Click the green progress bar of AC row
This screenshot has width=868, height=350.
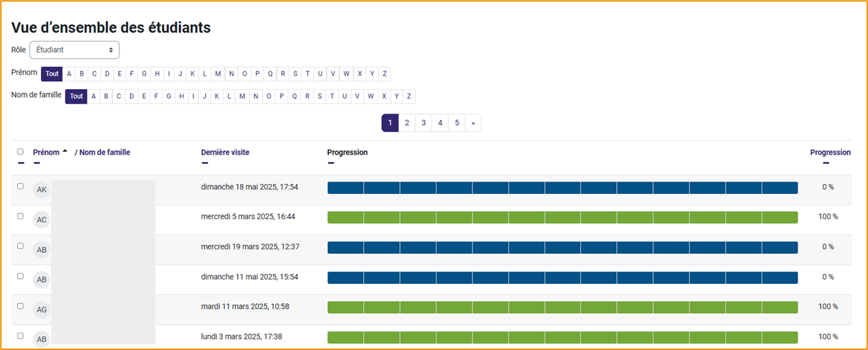[x=562, y=218]
